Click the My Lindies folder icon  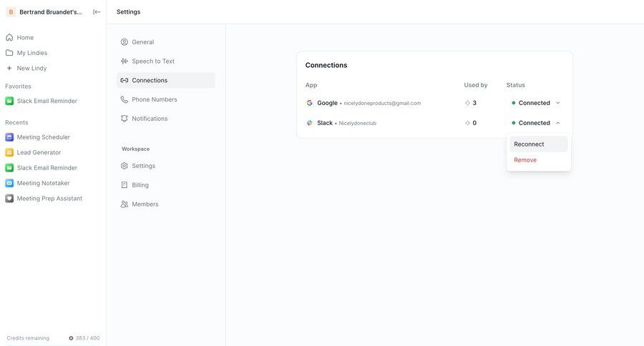[9, 52]
